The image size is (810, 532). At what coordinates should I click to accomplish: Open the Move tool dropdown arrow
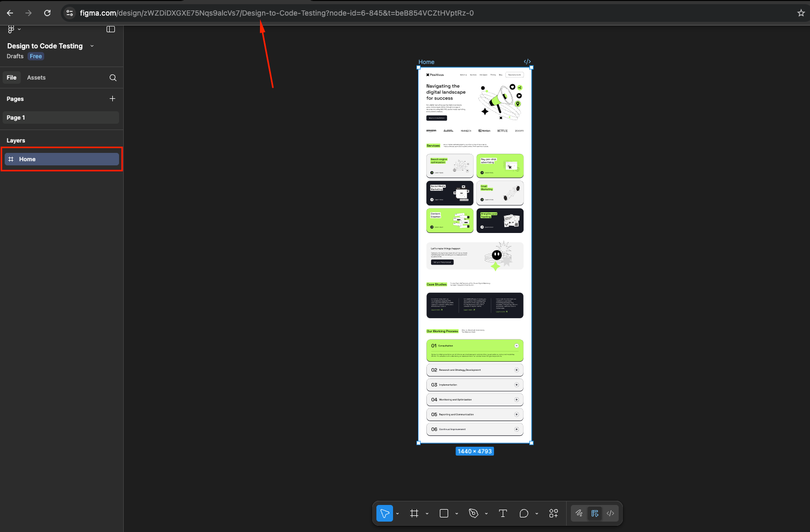pyautogui.click(x=397, y=513)
